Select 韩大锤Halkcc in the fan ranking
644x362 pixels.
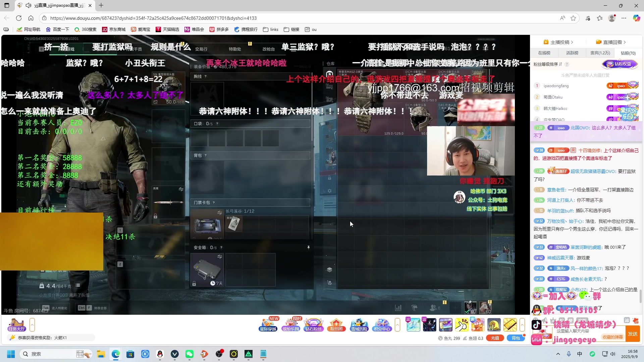[x=555, y=109]
